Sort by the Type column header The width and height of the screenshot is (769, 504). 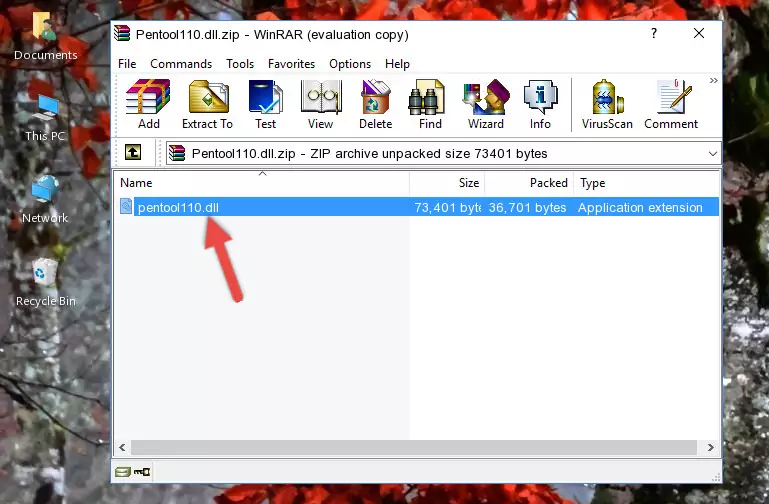(x=646, y=183)
